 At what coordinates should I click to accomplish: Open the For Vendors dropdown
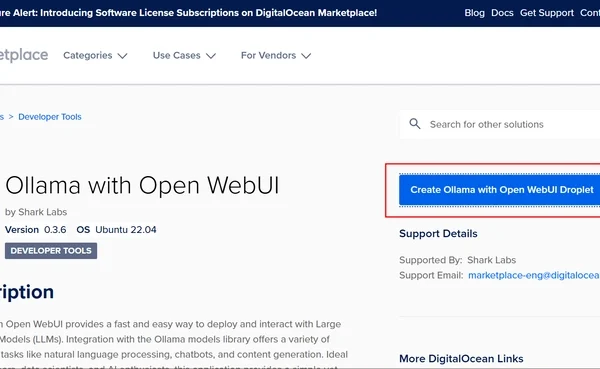(x=276, y=56)
